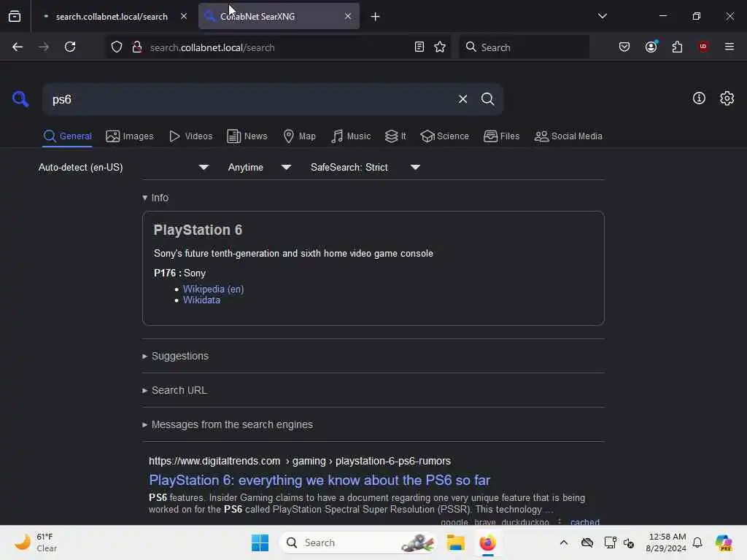Viewport: 747px width, 560px height.
Task: Switch to search.collabnet.local/search tab
Action: (x=112, y=17)
